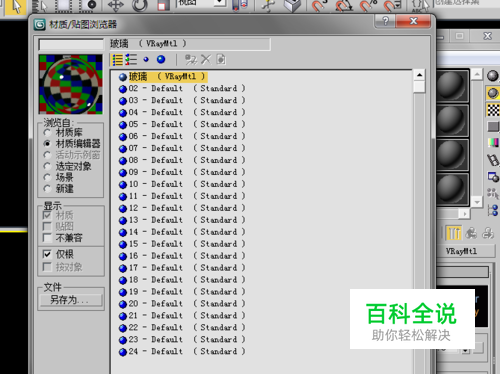Click the Video Color Check icon
500x374 pixels.
(493, 143)
